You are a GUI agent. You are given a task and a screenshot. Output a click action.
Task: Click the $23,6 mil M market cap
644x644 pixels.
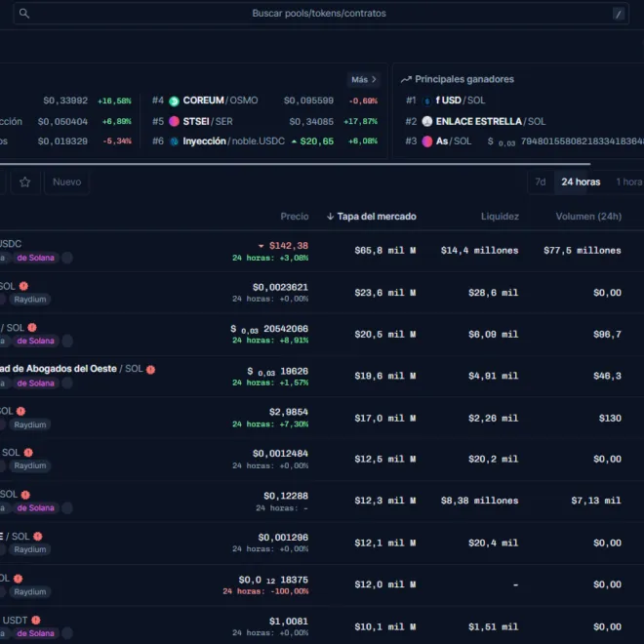point(385,293)
